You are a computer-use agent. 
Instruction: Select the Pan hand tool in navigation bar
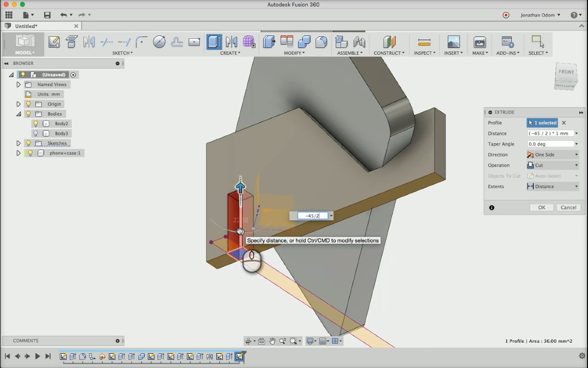(x=272, y=341)
